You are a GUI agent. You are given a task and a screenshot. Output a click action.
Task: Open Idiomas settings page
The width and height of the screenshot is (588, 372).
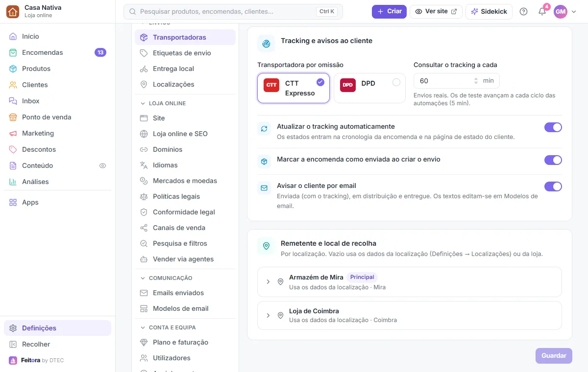[x=185, y=165]
